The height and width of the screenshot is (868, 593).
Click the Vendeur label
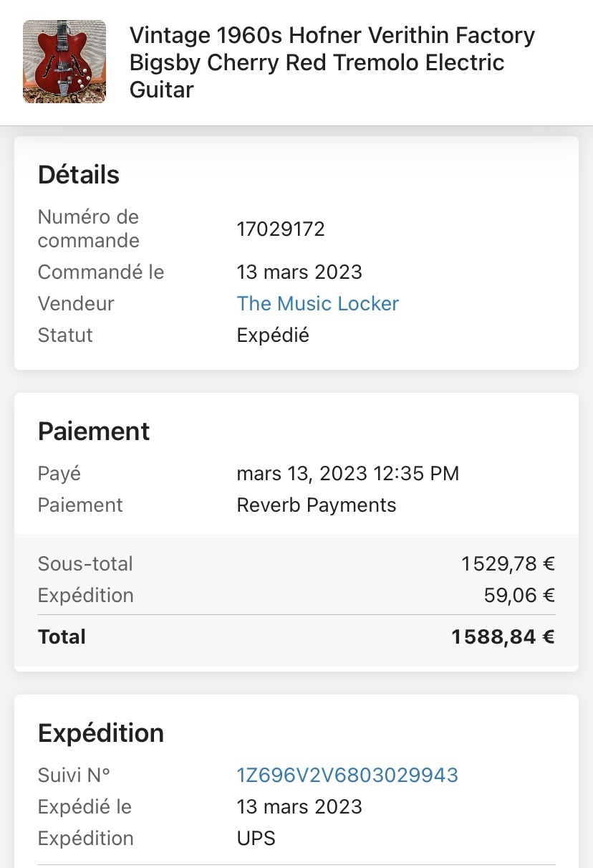pos(76,304)
